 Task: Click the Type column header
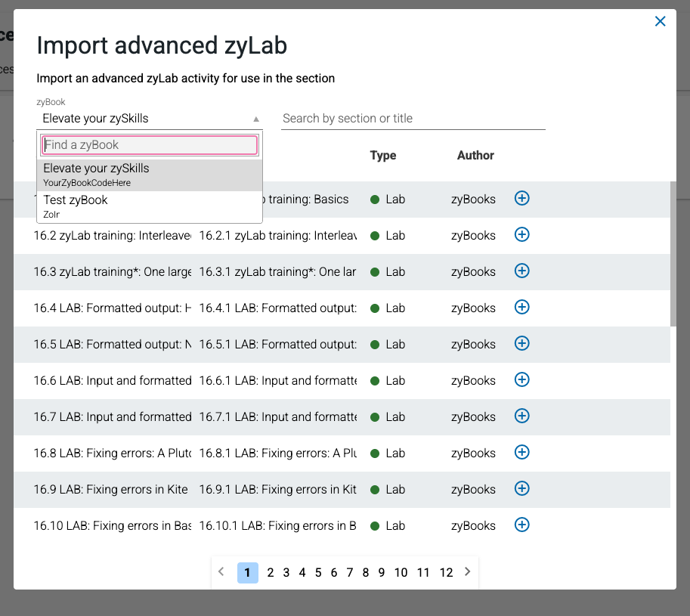(x=383, y=155)
